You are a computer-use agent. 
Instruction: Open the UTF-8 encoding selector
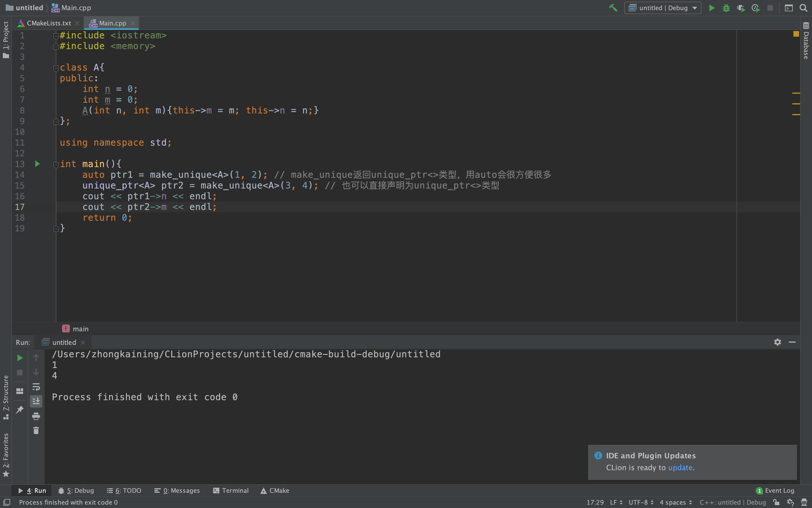pos(641,502)
